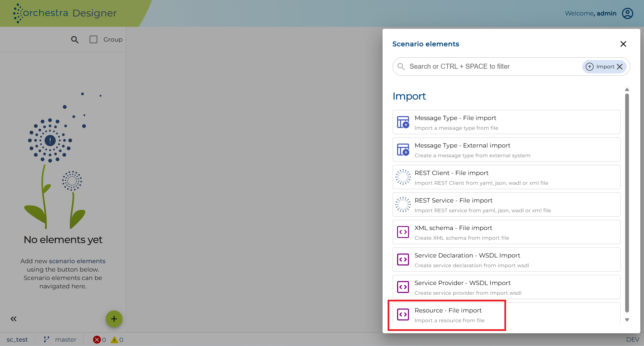The image size is (644, 346).
Task: Click 'Create XML schema from import file' text
Action: [461, 238]
